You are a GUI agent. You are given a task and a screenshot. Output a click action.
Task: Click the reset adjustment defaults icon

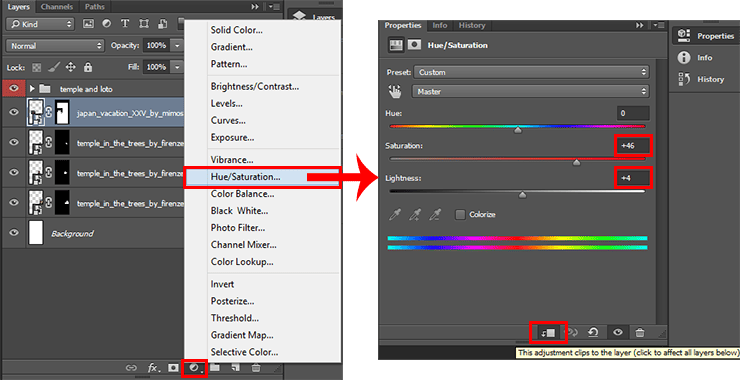(593, 332)
